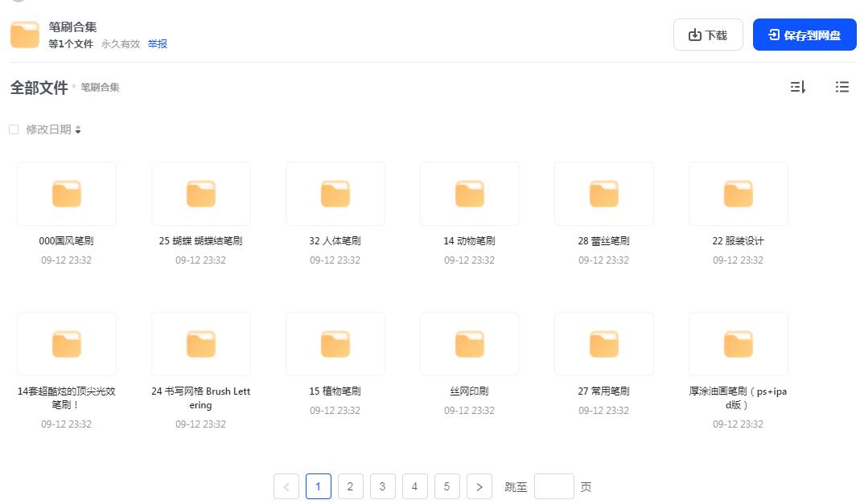The height and width of the screenshot is (504, 860).
Task: Click the 24 书写网格 Brush Lettering name
Action: point(201,398)
